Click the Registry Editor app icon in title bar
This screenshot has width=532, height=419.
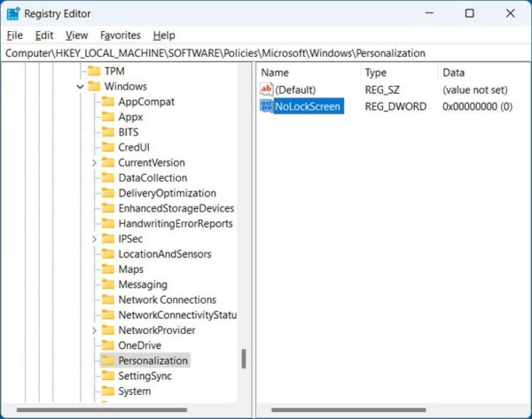click(x=13, y=13)
